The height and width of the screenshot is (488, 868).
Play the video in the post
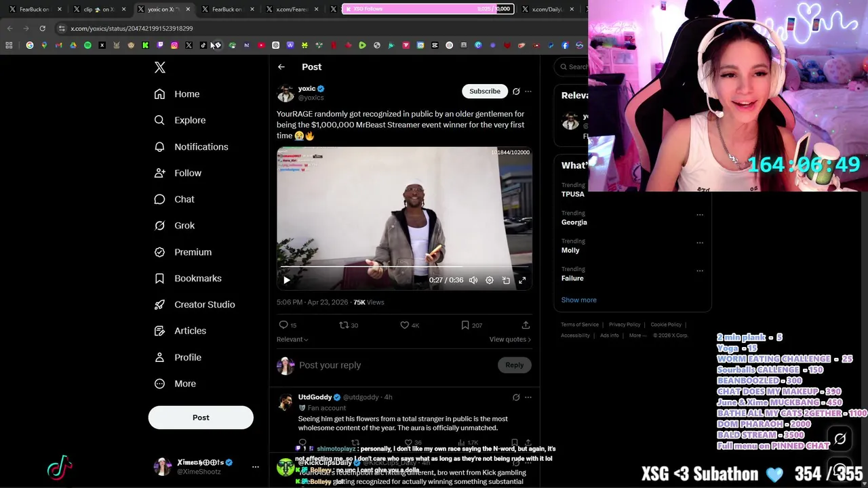pyautogui.click(x=287, y=280)
